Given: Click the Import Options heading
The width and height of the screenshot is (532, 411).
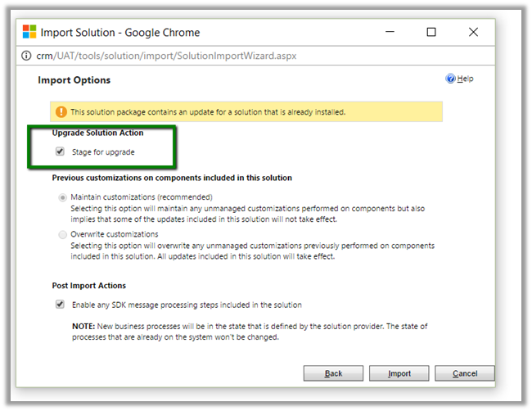Looking at the screenshot, I should click(74, 80).
